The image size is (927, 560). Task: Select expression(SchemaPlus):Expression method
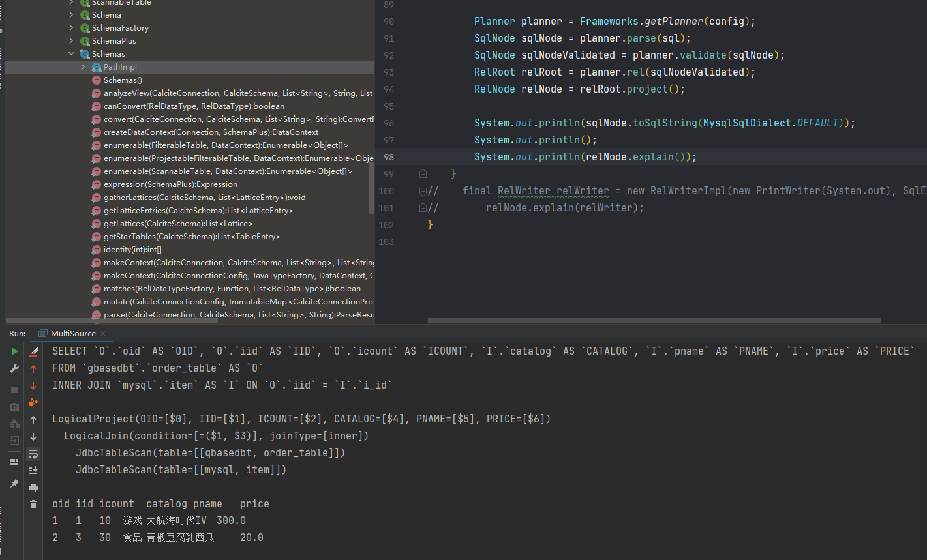click(170, 184)
